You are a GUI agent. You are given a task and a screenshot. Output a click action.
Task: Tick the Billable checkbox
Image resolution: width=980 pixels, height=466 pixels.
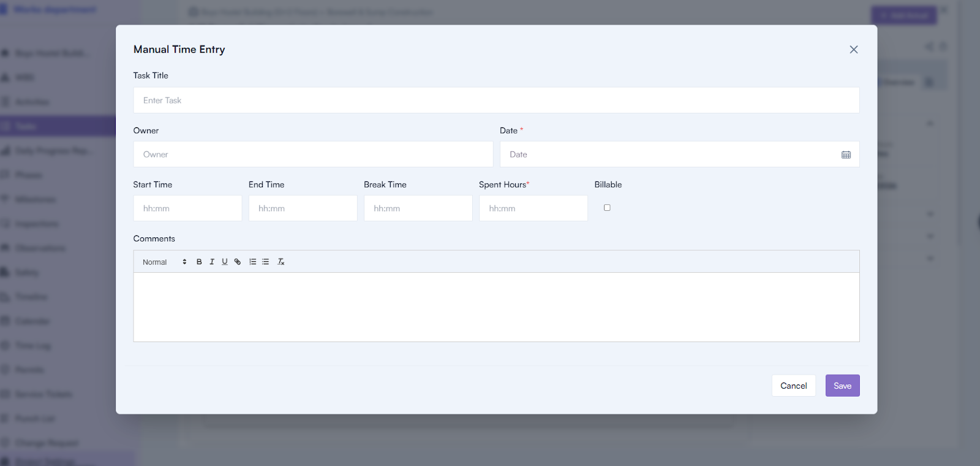pyautogui.click(x=607, y=208)
